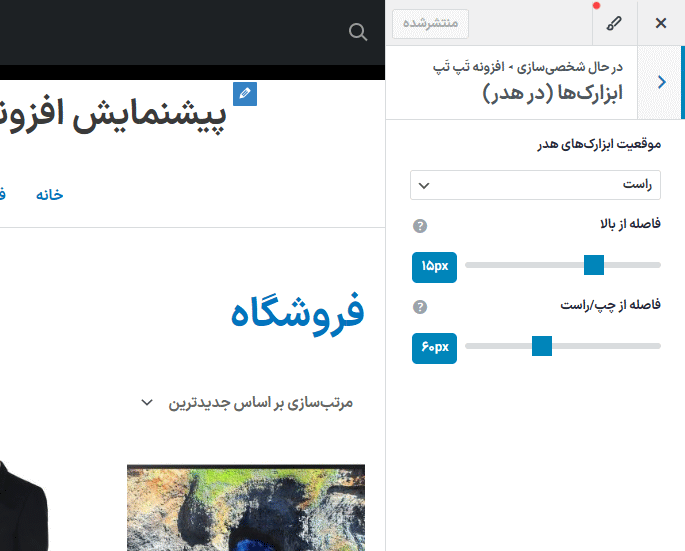Go back using the blue chevron arrow
The height and width of the screenshot is (551, 685).
point(661,82)
